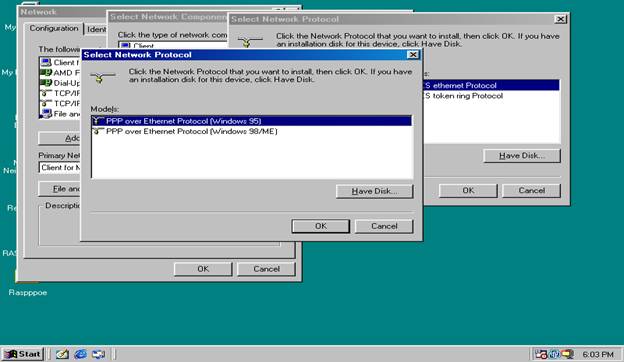This screenshot has height=362, width=624.
Task: Click icon beside PPP over Ethernet Windows 98/ME
Action: click(x=98, y=131)
